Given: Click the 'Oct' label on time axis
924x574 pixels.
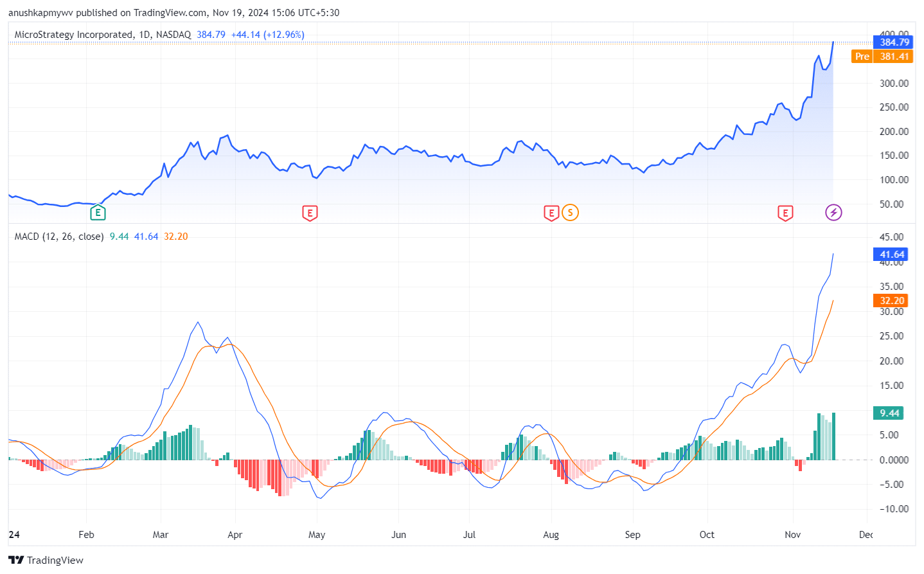Looking at the screenshot, I should pos(707,535).
